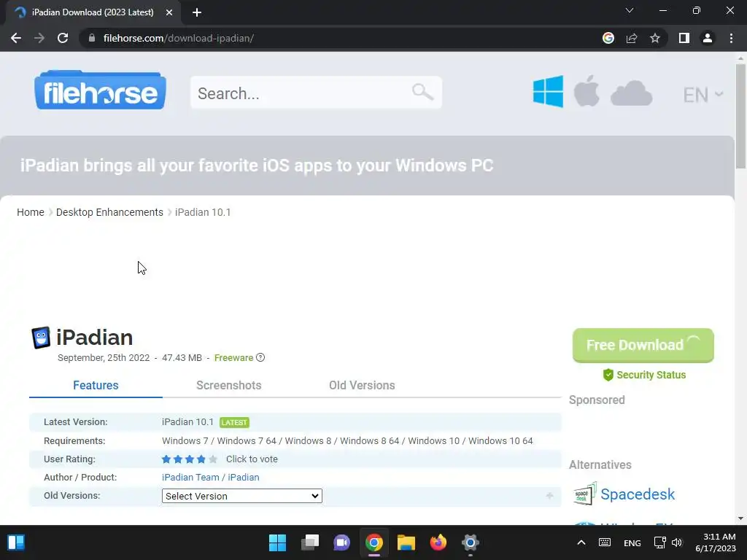Click the FileHorse logo

point(100,90)
